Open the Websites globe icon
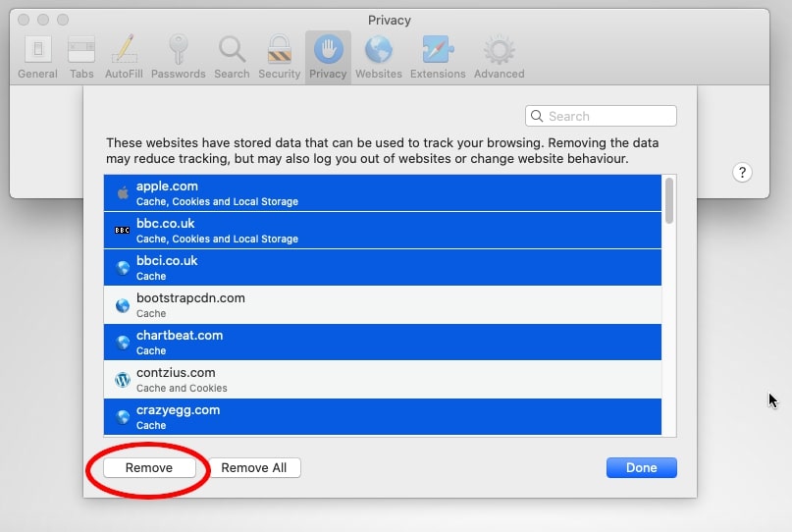The width and height of the screenshot is (792, 532). click(x=378, y=49)
